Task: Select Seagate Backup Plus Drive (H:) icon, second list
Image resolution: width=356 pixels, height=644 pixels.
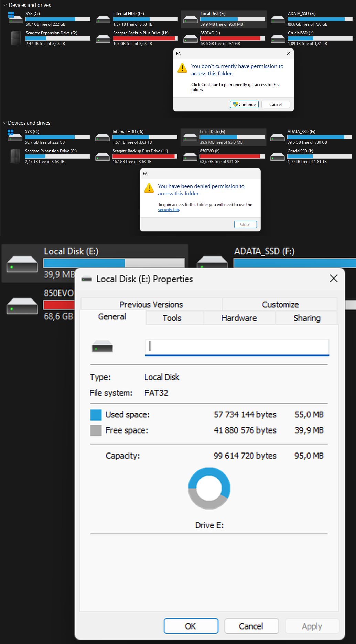Action: click(103, 156)
